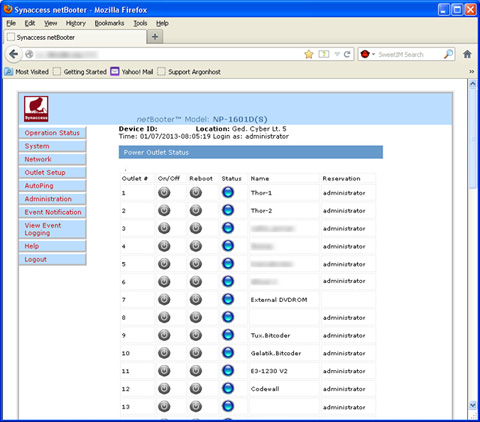Screen dimensions: 480x422
Task: Reboot outlet 10 Gelatik.Bitcoder
Action: [196, 353]
